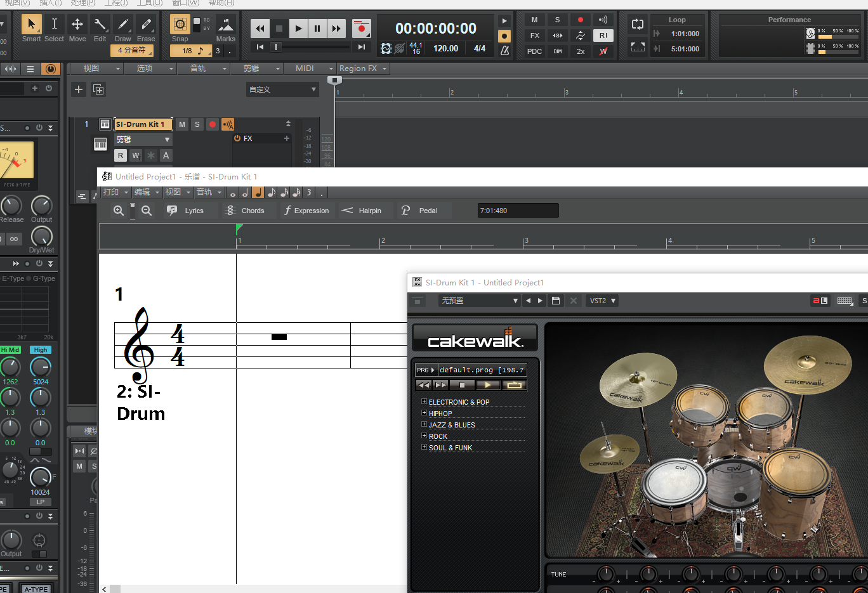This screenshot has height=593, width=868.
Task: Expand the JAZZ & BLUES category
Action: click(424, 424)
